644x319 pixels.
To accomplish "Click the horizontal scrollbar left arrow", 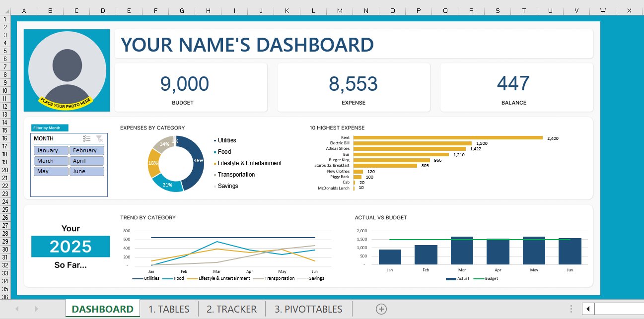I will click(587, 309).
